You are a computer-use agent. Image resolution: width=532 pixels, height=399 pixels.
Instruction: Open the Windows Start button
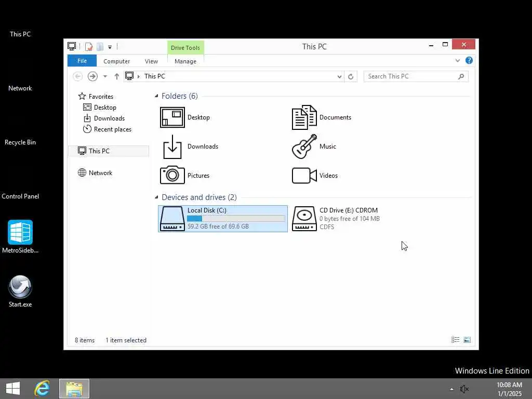point(13,389)
